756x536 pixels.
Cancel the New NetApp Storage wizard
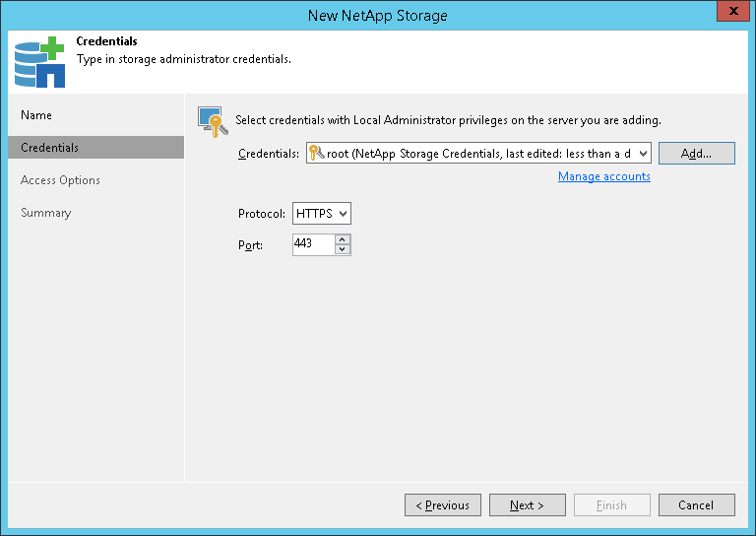pyautogui.click(x=697, y=505)
